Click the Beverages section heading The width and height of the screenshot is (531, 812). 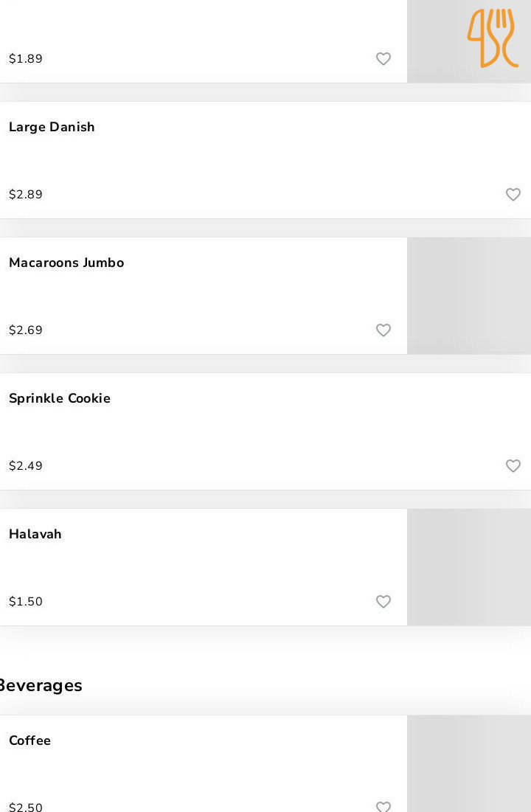click(41, 685)
